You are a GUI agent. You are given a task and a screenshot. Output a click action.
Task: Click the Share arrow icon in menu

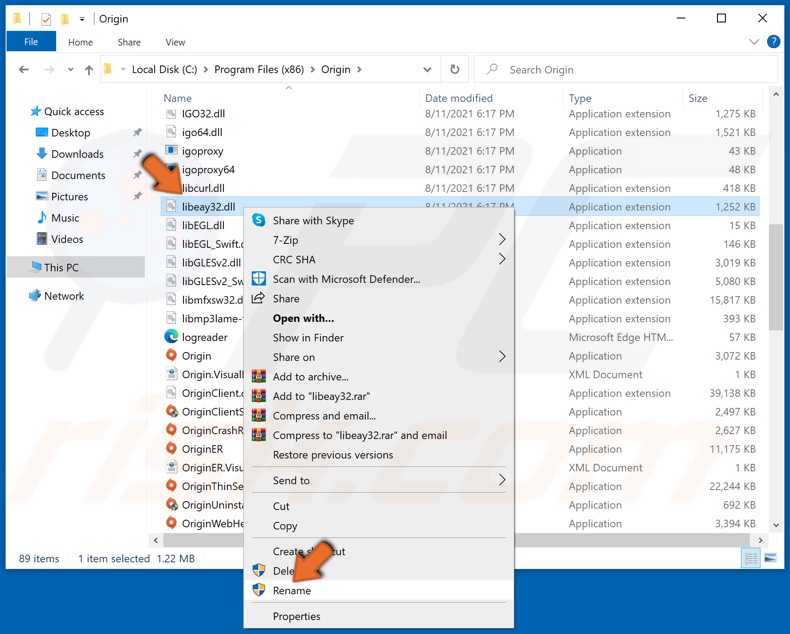click(x=258, y=298)
